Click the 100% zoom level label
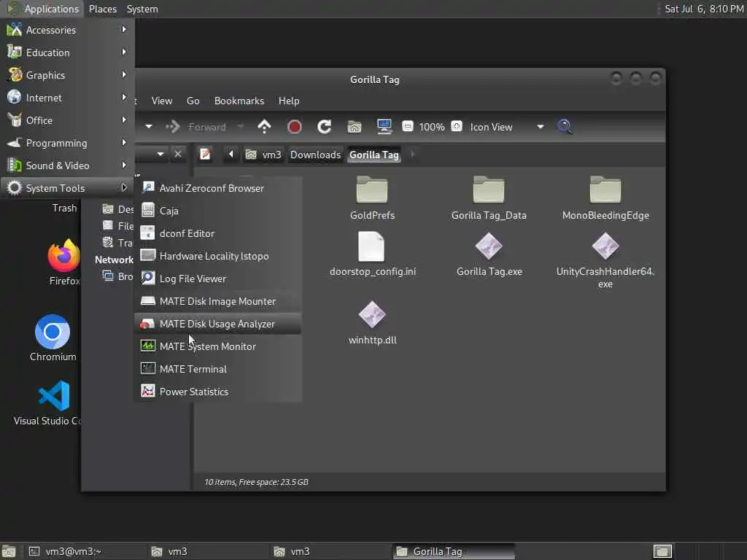This screenshot has height=560, width=747. [x=432, y=127]
